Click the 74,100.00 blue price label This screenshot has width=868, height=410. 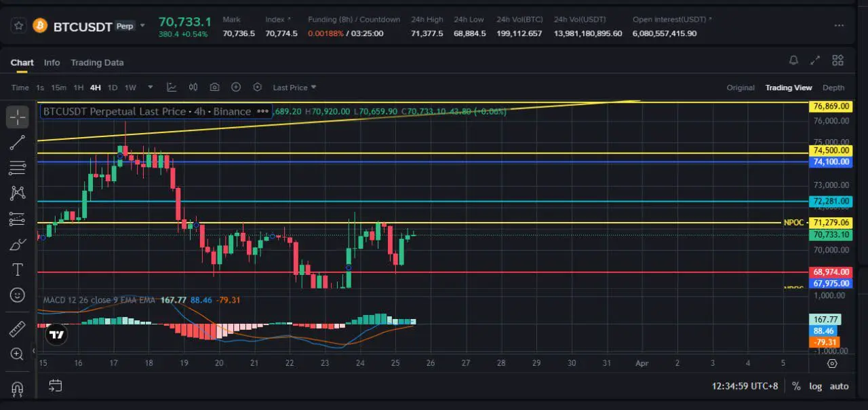831,162
